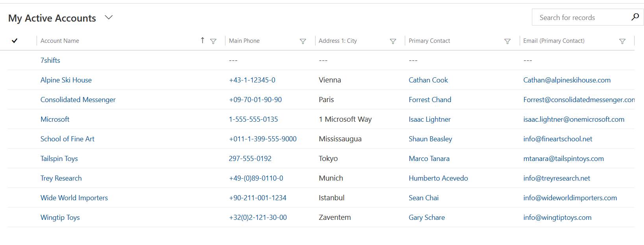The height and width of the screenshot is (245, 644).
Task: Click the phone number +49-(0)89-0110-0
Action: click(256, 178)
